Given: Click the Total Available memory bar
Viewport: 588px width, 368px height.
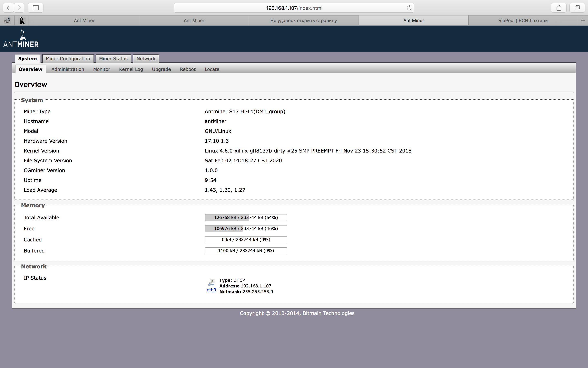Looking at the screenshot, I should tap(246, 218).
